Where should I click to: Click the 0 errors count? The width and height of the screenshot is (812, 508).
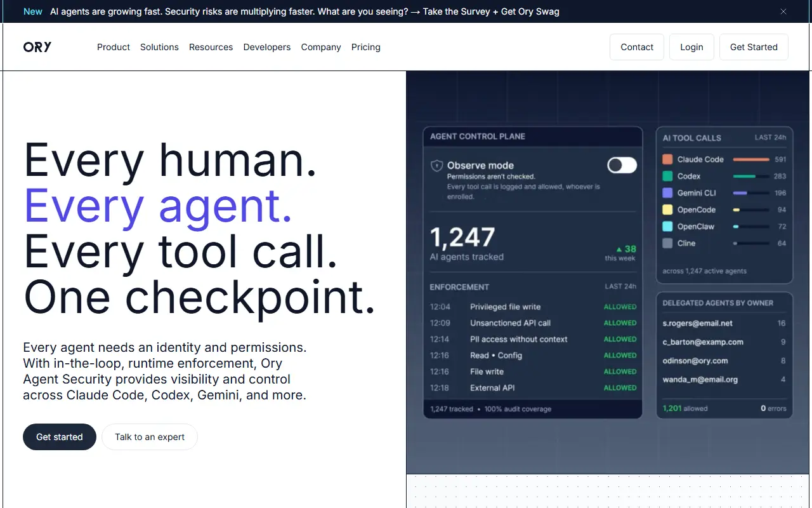[x=763, y=408]
